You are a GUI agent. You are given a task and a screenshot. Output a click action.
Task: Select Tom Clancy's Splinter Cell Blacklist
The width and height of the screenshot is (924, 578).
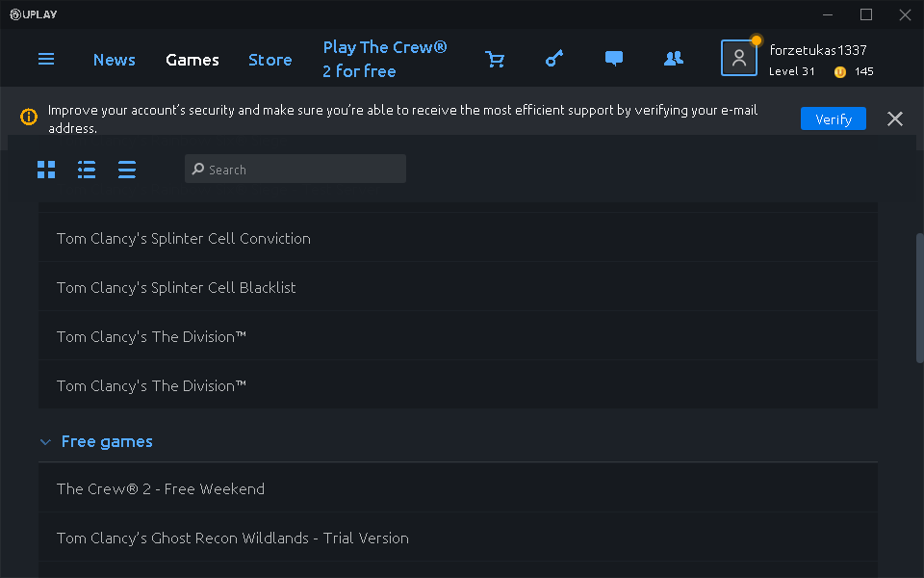point(458,287)
